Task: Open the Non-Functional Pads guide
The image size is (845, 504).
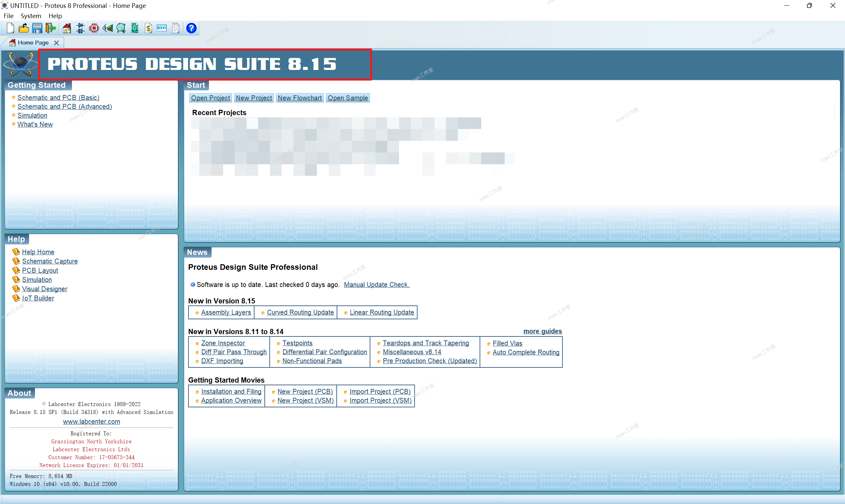Action: (312, 361)
